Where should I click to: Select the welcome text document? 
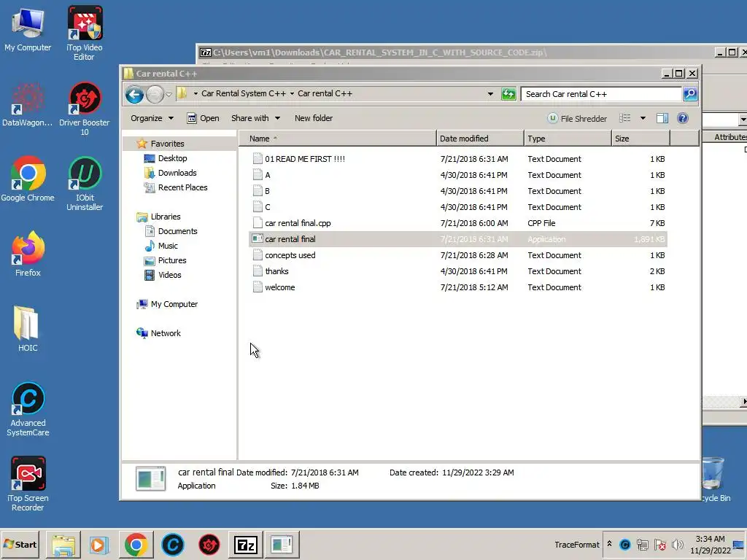(279, 287)
